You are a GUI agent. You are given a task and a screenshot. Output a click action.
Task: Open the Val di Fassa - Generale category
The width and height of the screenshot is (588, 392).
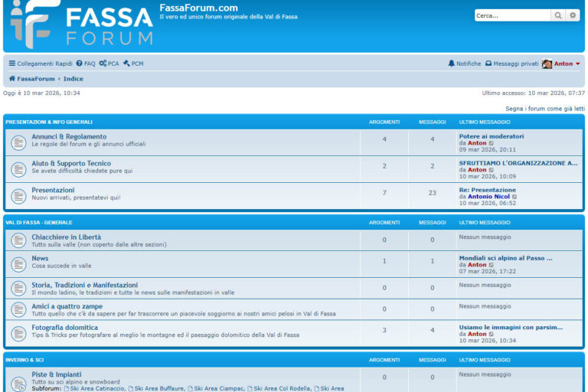38,222
